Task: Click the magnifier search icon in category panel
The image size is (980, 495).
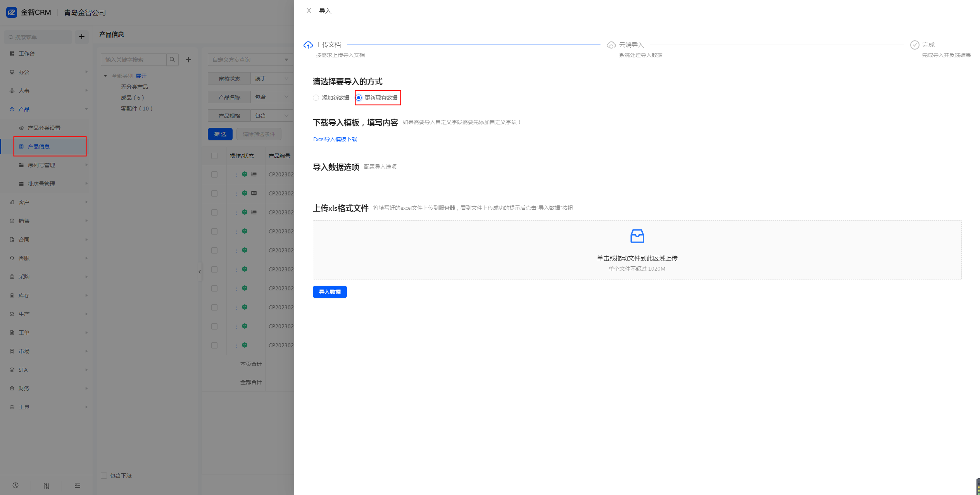Action: coord(173,60)
